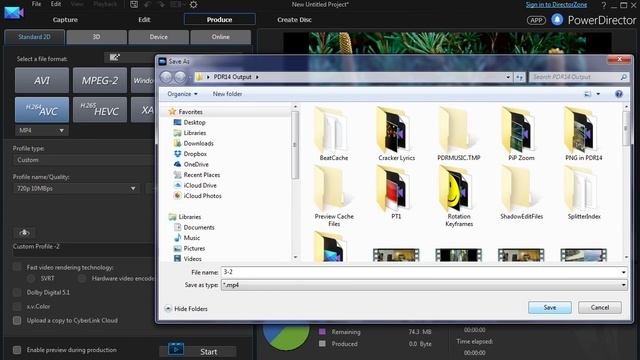Expand the File name history dropdown
640x360 pixels.
click(623, 272)
